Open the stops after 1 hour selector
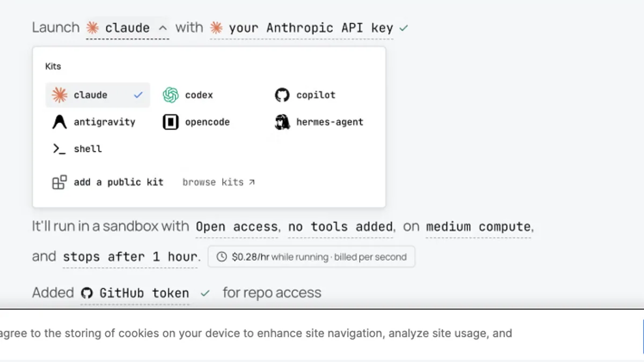The image size is (644, 362). (130, 257)
